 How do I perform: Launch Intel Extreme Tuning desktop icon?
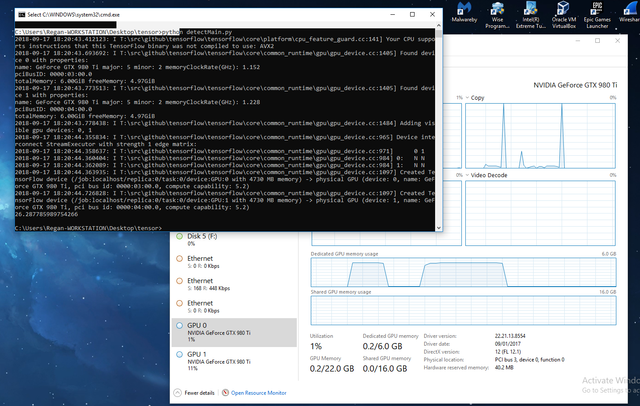click(531, 15)
